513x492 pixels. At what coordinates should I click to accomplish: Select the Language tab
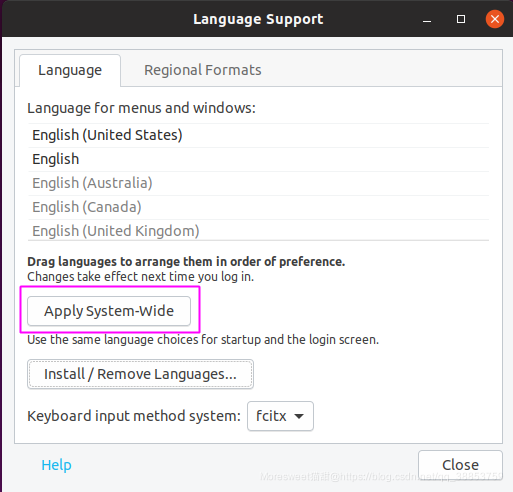click(x=70, y=70)
